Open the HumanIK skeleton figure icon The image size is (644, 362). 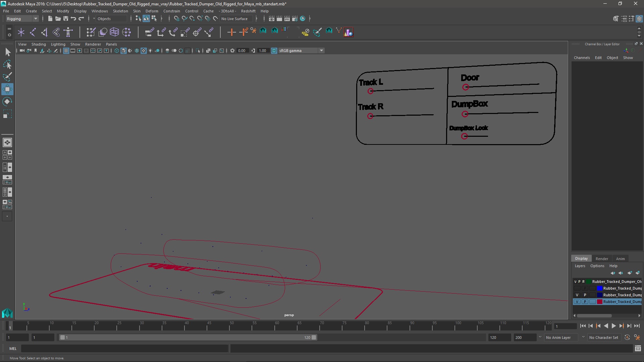click(x=68, y=32)
